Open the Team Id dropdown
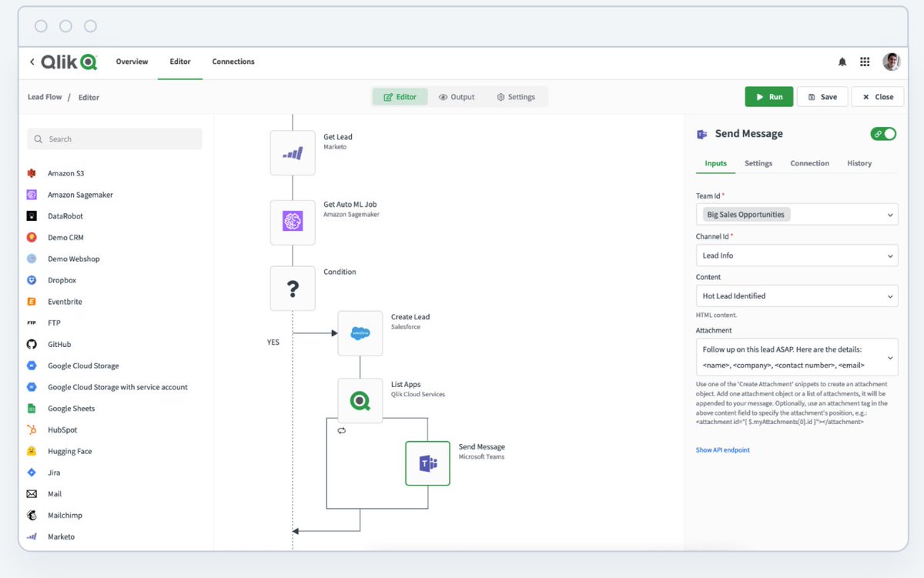This screenshot has height=578, width=924. point(796,214)
